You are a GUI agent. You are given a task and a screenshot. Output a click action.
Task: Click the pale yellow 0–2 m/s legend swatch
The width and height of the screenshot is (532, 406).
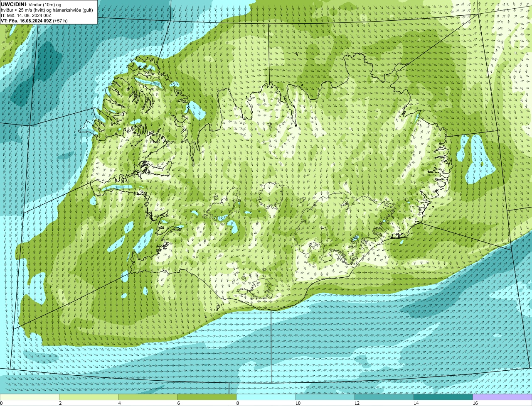[x=30, y=397]
